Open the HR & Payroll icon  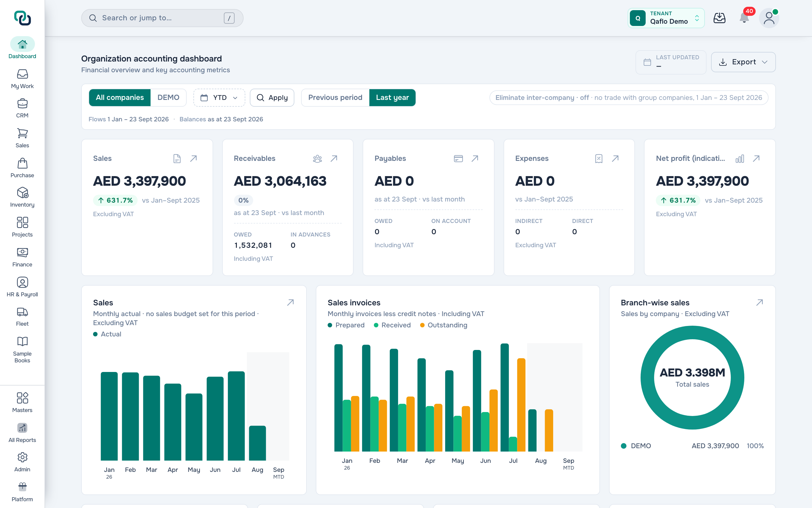coord(22,282)
